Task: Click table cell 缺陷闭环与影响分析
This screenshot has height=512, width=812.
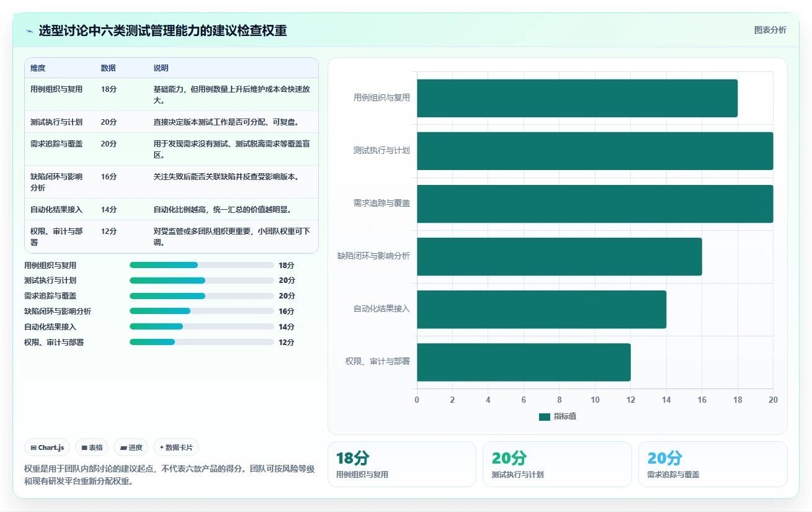Action: 56,182
